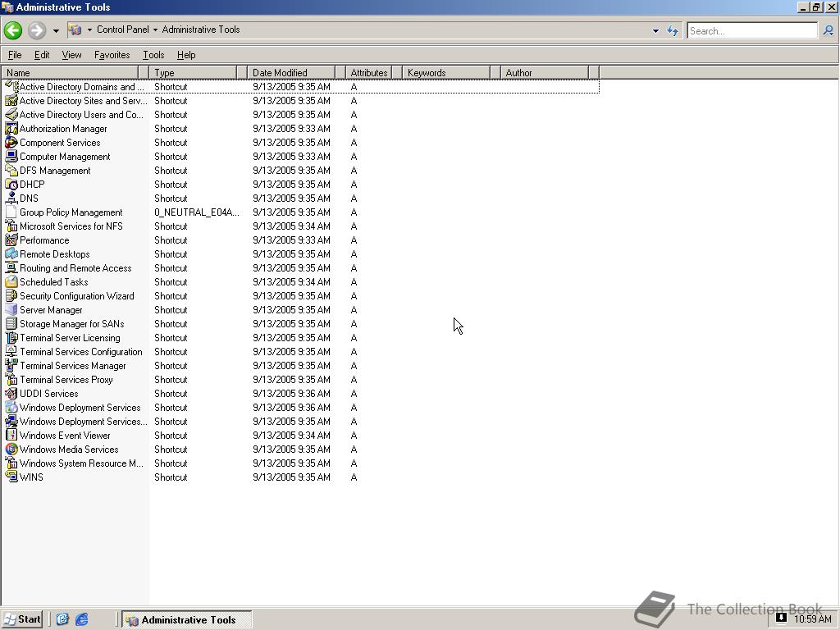Select the UDDI Services icon
The image size is (840, 630).
11,393
